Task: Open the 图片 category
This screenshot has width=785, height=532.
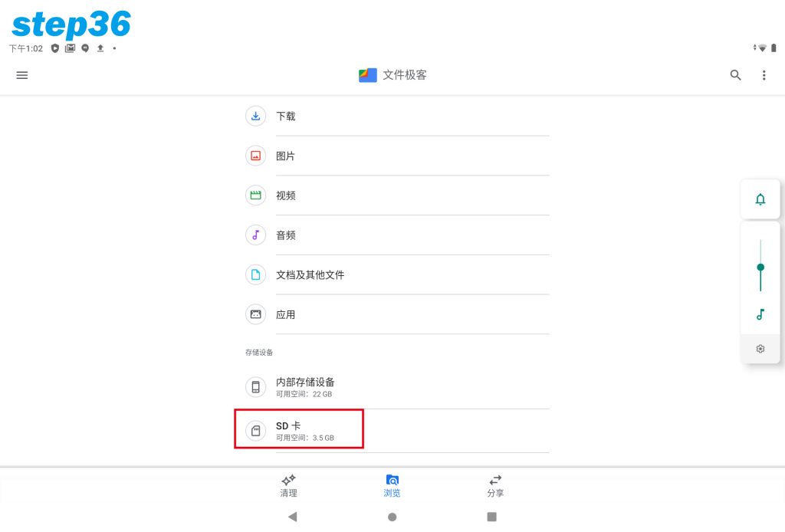Action: click(397, 156)
